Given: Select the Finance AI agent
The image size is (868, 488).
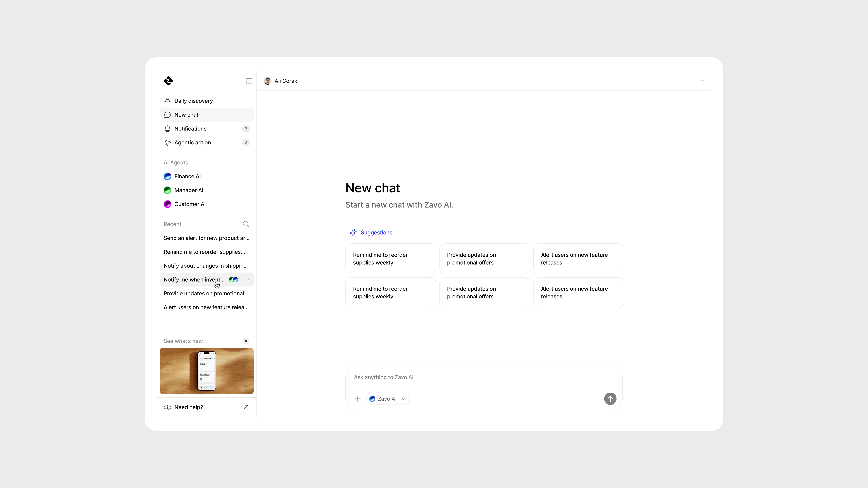Looking at the screenshot, I should [x=187, y=177].
